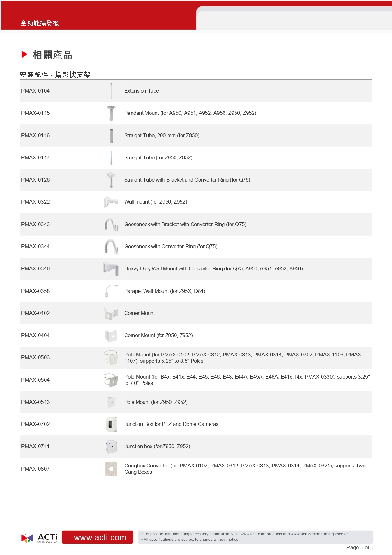Select the PMAX-0504 Pole Mount description
The image size is (392, 555).
pyautogui.click(x=247, y=380)
